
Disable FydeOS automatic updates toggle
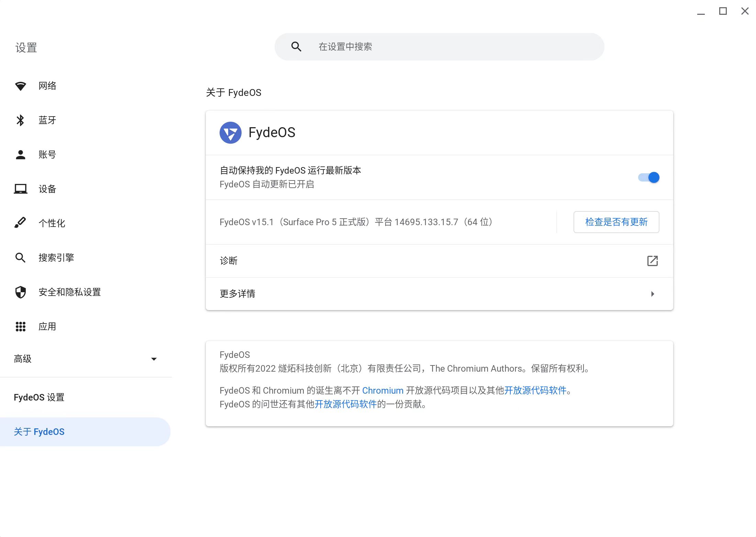tap(648, 177)
